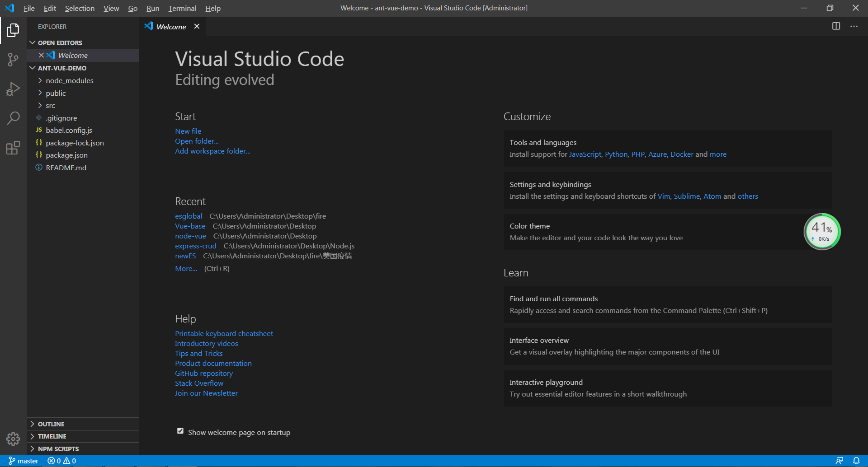Collapse the OPEN EDITORS section
This screenshot has height=467, width=868.
60,43
